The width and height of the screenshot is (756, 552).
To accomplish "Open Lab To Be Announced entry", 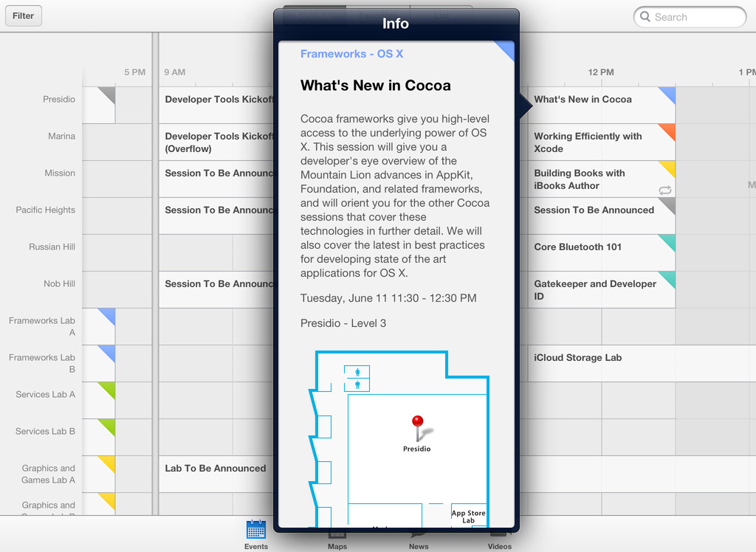I will 216,474.
